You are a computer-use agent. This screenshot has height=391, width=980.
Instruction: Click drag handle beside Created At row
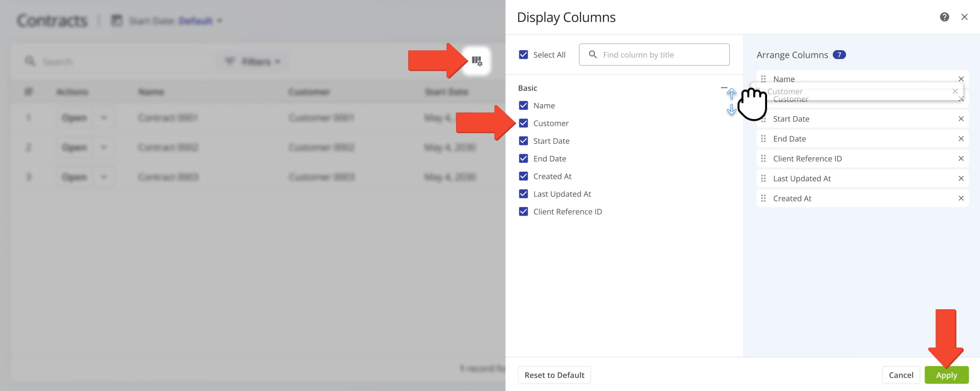763,198
